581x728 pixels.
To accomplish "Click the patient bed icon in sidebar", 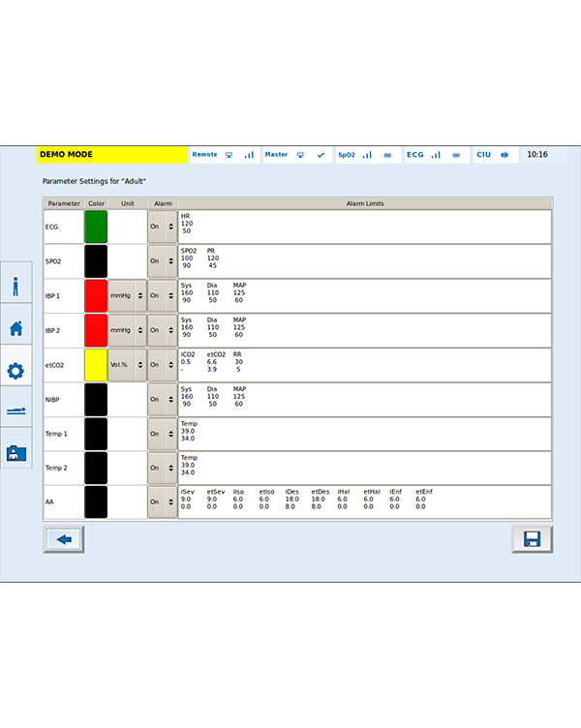I will (15, 411).
